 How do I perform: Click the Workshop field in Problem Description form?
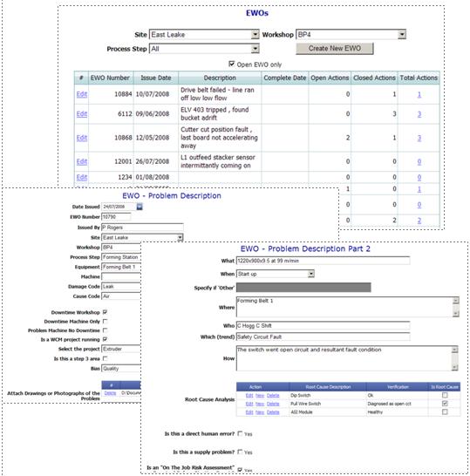pos(121,248)
